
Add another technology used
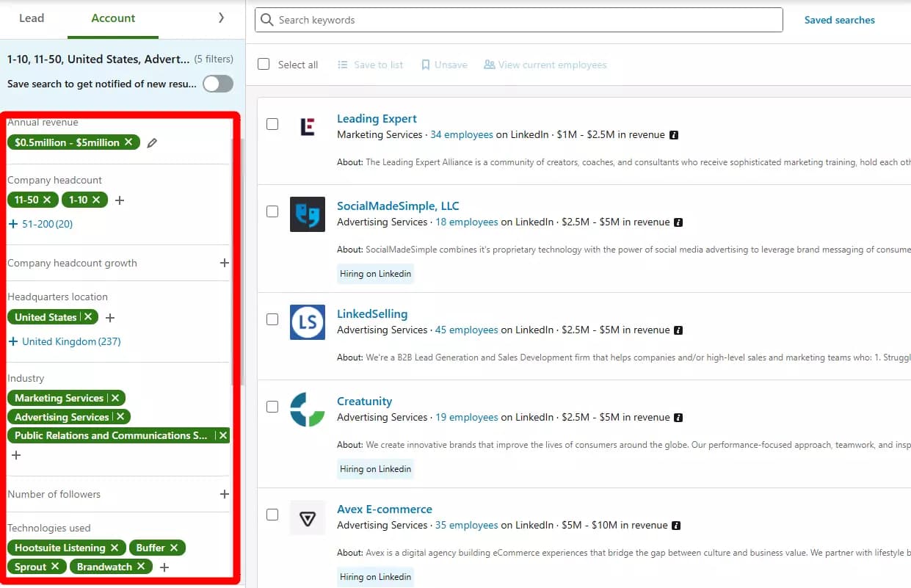click(x=164, y=567)
